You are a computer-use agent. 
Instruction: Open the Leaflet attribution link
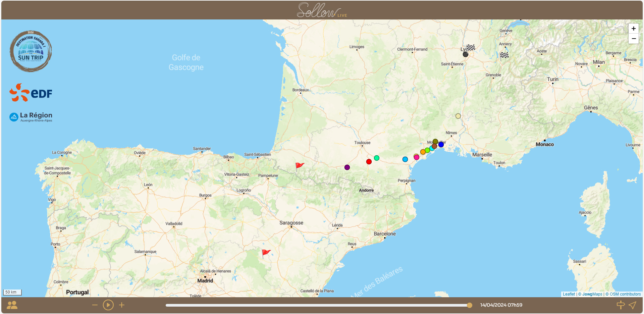(569, 294)
